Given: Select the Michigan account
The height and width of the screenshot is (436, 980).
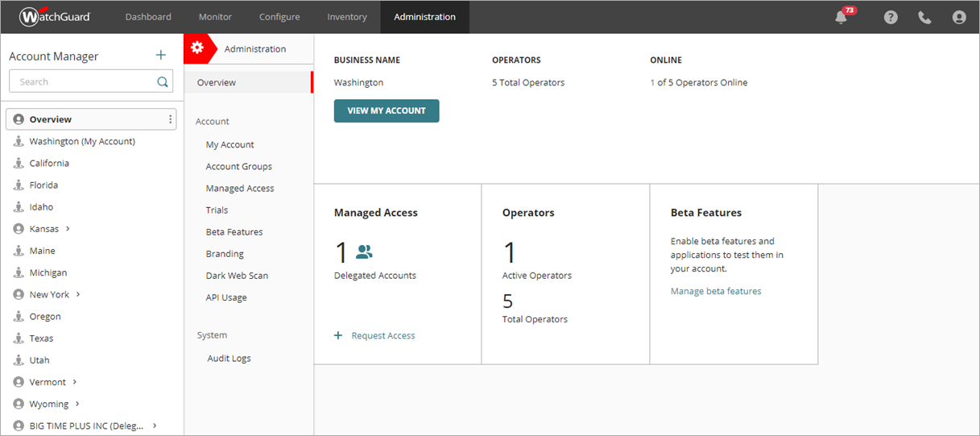Looking at the screenshot, I should [48, 272].
